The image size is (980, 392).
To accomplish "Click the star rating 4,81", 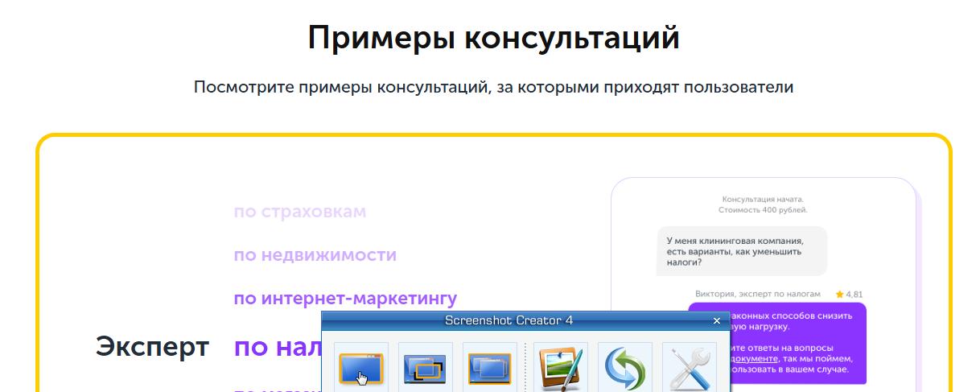I will click(849, 295).
